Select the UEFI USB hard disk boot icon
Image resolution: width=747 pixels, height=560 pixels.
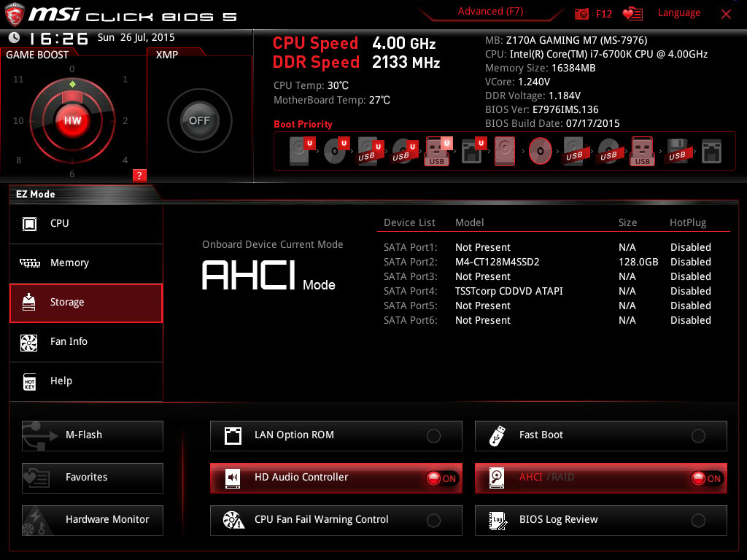[371, 152]
